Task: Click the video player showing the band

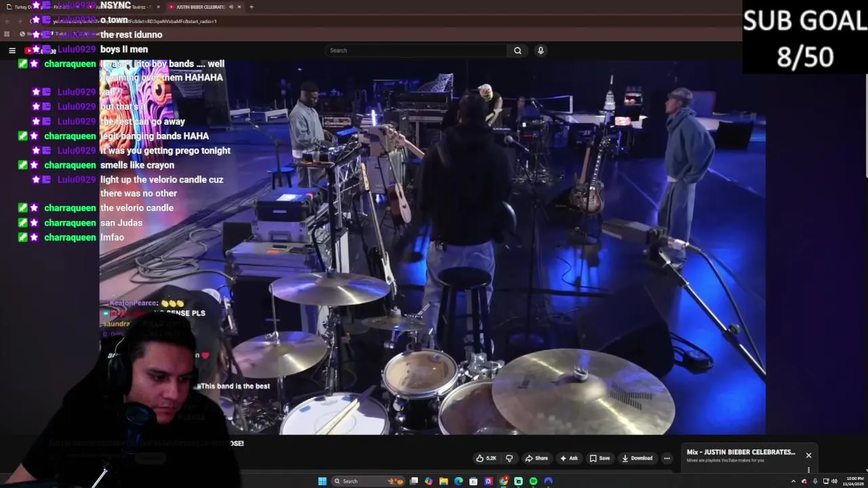Action: tap(433, 247)
